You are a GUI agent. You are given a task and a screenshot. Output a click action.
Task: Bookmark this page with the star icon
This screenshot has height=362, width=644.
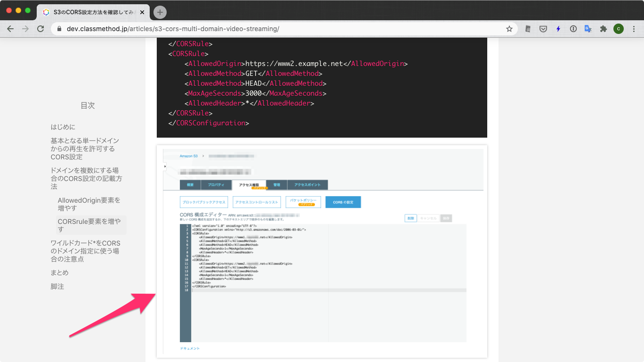click(x=509, y=29)
